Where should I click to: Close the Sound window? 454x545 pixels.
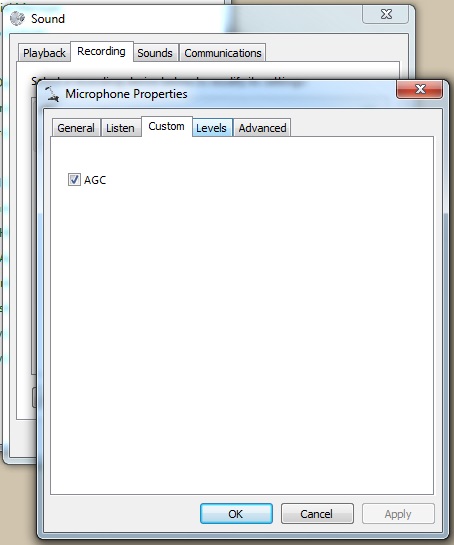386,14
